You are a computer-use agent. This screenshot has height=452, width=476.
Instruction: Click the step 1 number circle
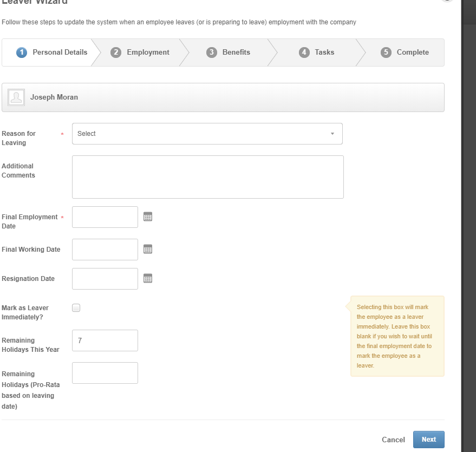point(22,53)
